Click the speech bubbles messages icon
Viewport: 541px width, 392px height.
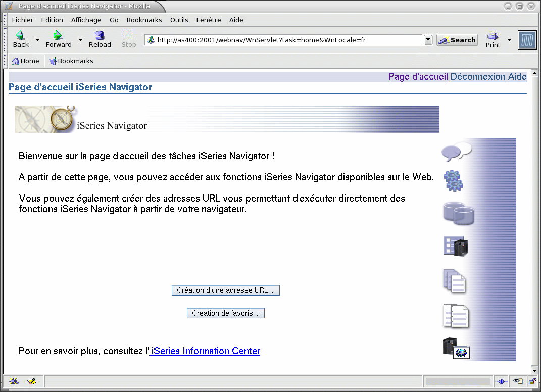(457, 152)
